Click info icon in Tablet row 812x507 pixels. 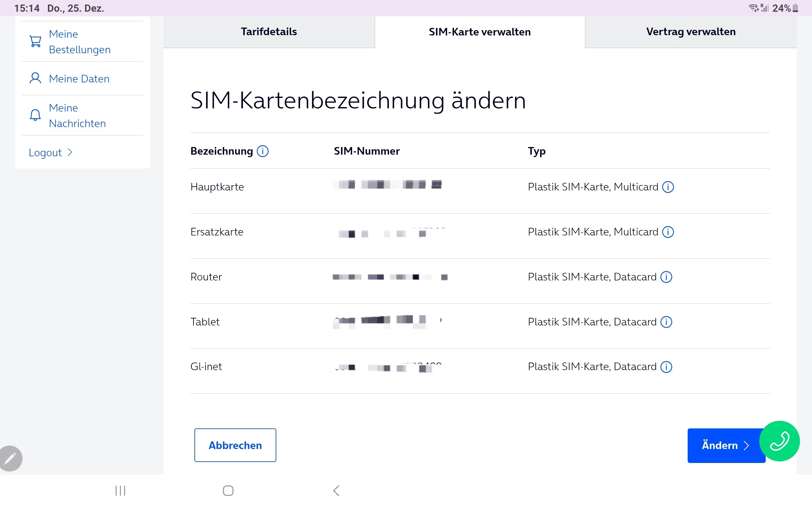click(x=666, y=322)
